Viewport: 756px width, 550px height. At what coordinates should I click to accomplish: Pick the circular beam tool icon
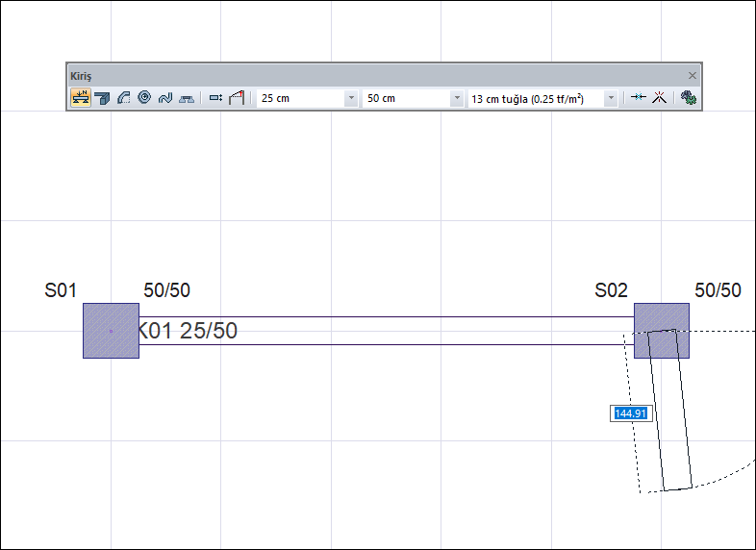pyautogui.click(x=144, y=97)
